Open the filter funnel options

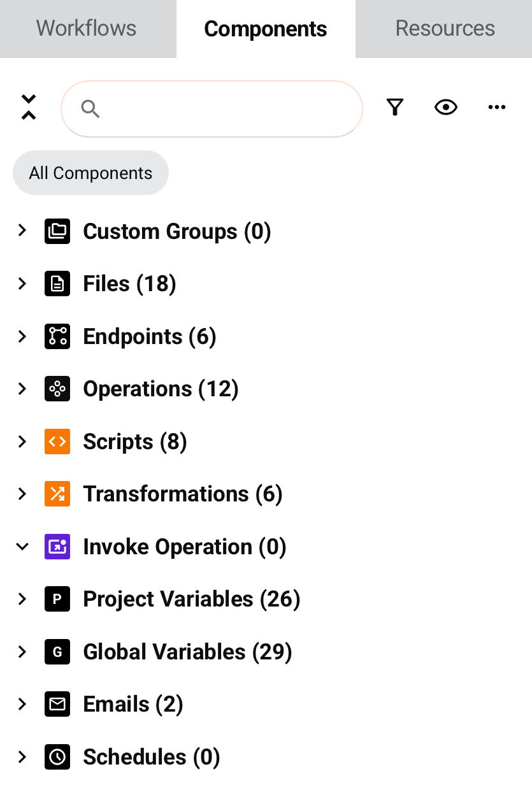(395, 108)
